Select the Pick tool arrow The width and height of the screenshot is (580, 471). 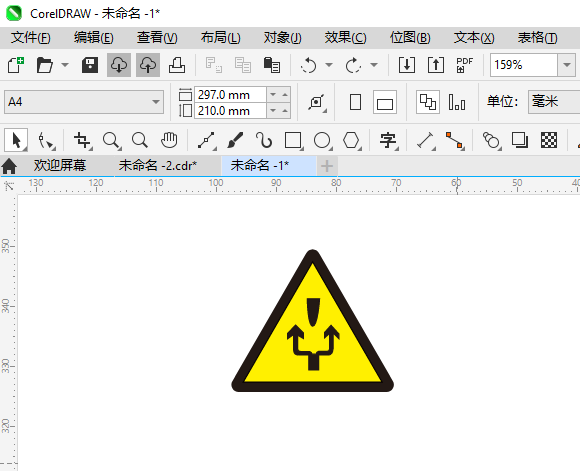(16, 141)
